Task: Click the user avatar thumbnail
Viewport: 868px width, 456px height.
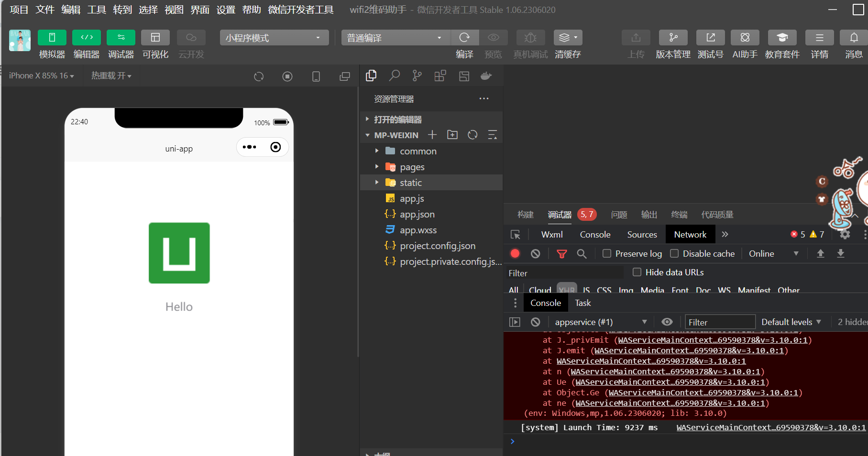Action: point(20,41)
